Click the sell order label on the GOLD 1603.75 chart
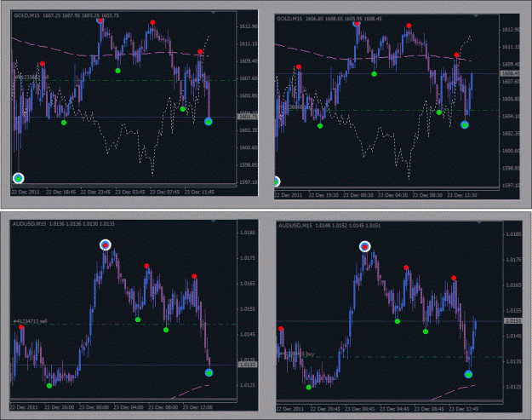Image resolution: width=532 pixels, height=420 pixels. pos(31,77)
